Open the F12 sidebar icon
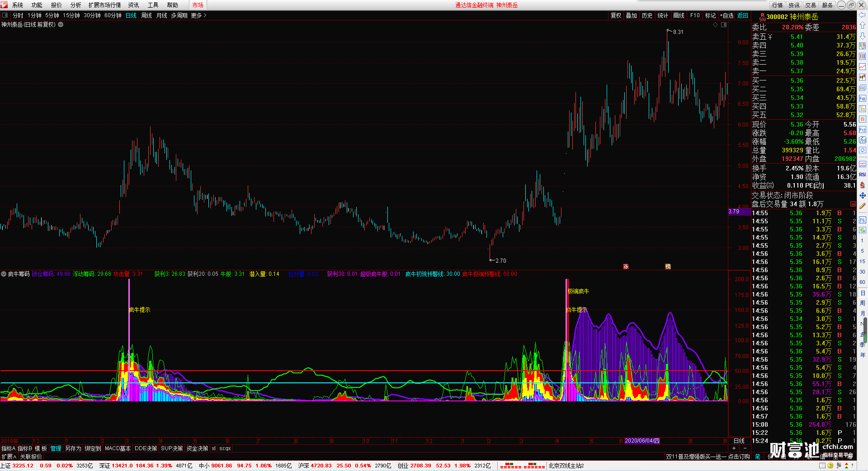 pyautogui.click(x=863, y=130)
